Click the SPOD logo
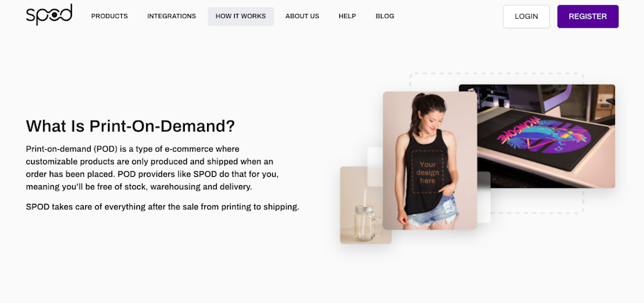 pyautogui.click(x=49, y=15)
